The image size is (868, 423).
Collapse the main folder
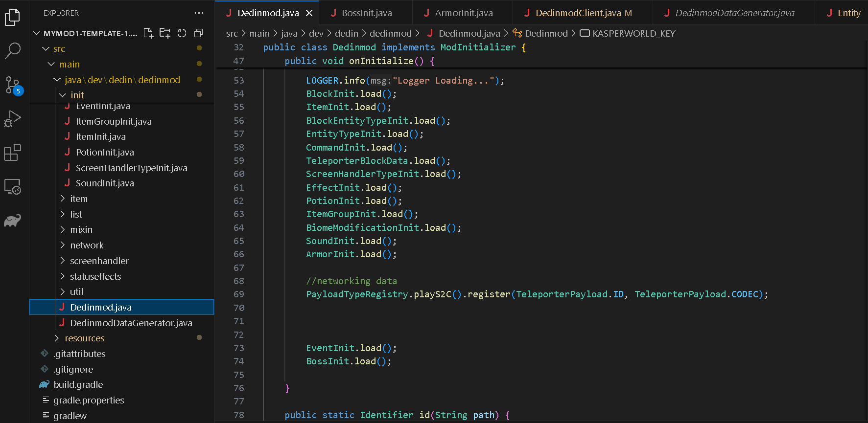point(51,64)
